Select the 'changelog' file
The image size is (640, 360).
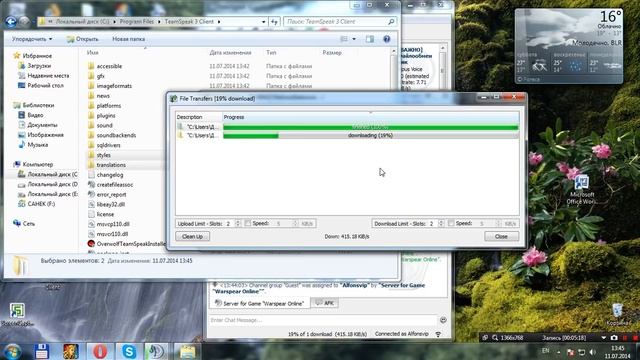[x=110, y=175]
